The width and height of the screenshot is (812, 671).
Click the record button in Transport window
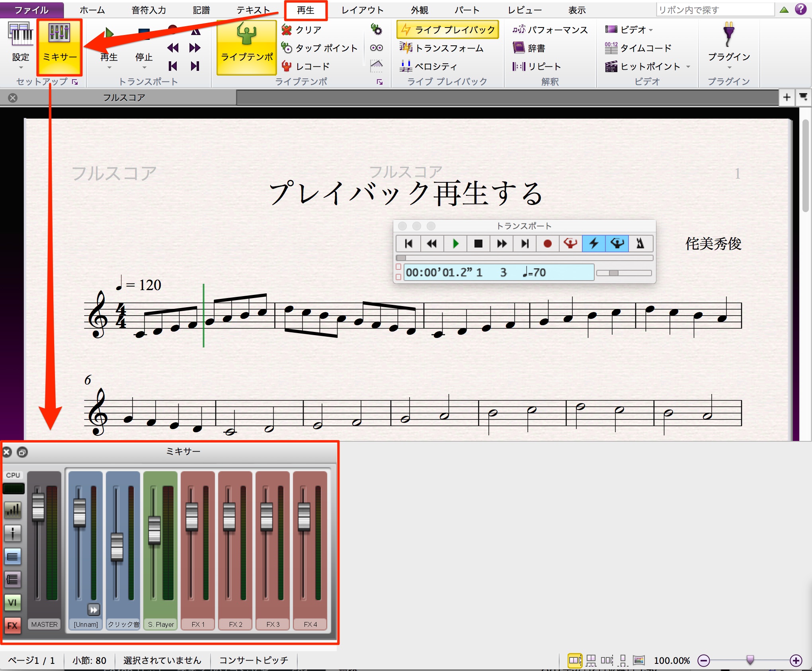coord(548,244)
